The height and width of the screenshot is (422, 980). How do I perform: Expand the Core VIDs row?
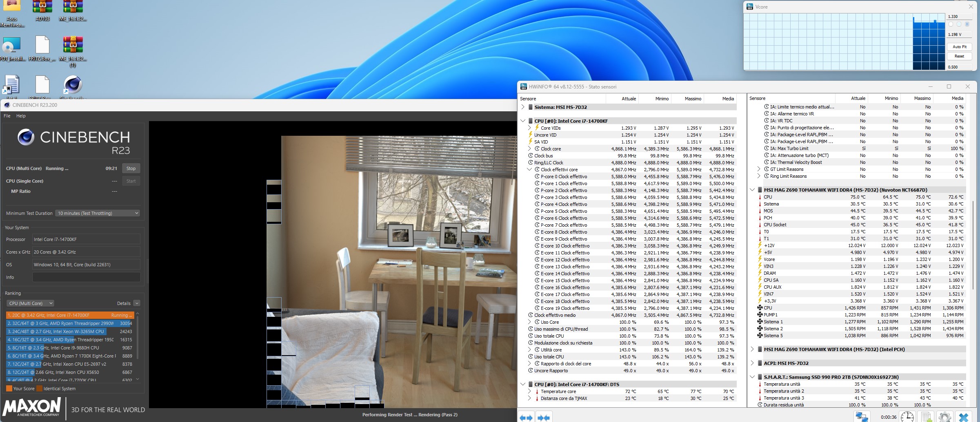(529, 128)
